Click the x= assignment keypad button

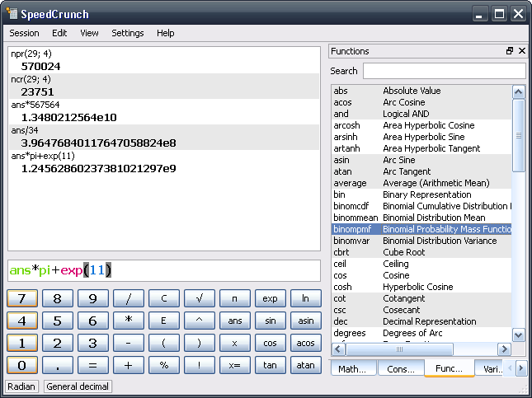(235, 365)
